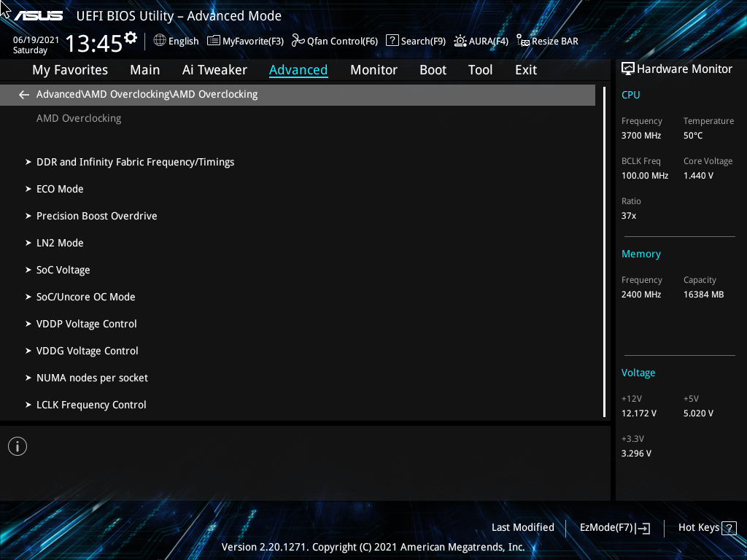Viewport: 747px width, 560px height.
Task: Open MyFavorite(F3) list icon
Action: point(214,41)
